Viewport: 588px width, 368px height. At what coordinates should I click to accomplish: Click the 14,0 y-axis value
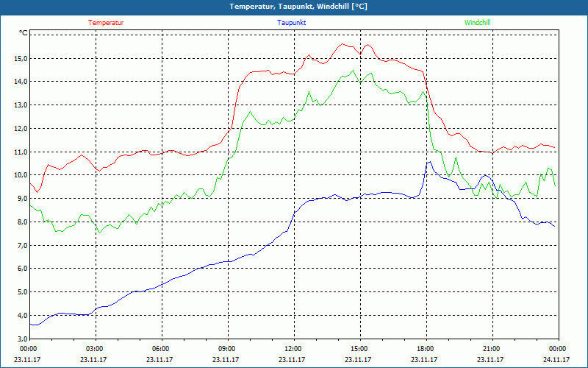click(21, 82)
